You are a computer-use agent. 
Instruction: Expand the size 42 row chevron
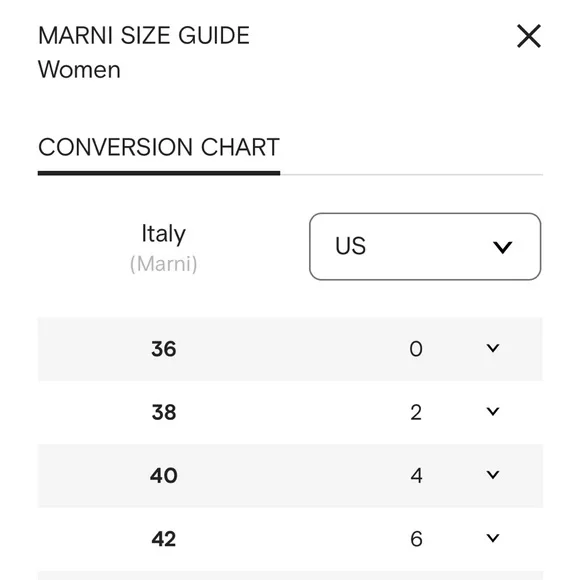[493, 538]
